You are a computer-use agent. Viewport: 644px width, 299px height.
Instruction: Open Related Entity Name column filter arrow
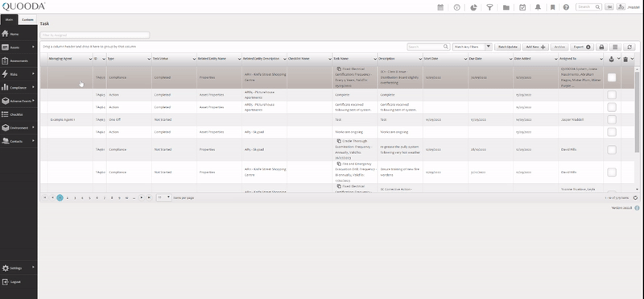[x=239, y=59]
